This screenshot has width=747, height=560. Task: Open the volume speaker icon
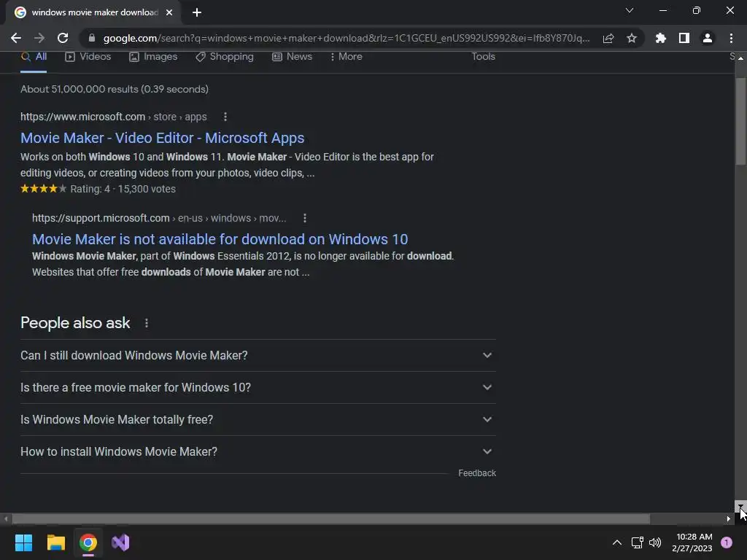pyautogui.click(x=655, y=542)
